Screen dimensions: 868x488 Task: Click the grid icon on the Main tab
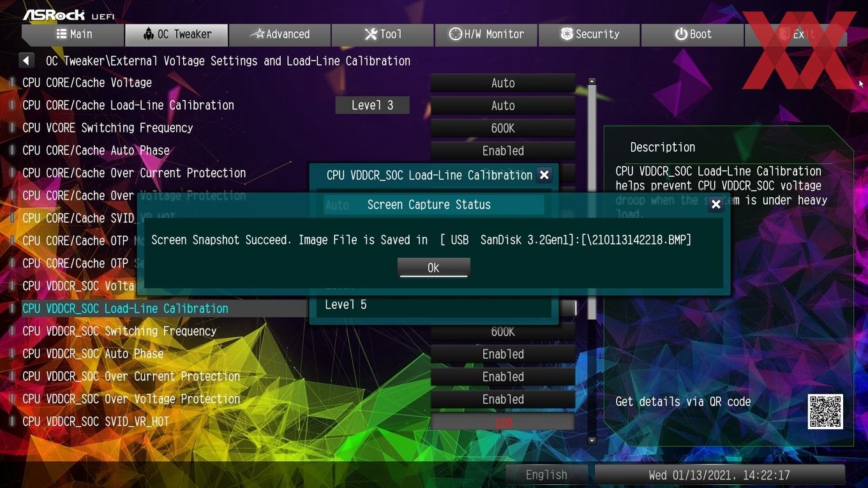61,34
